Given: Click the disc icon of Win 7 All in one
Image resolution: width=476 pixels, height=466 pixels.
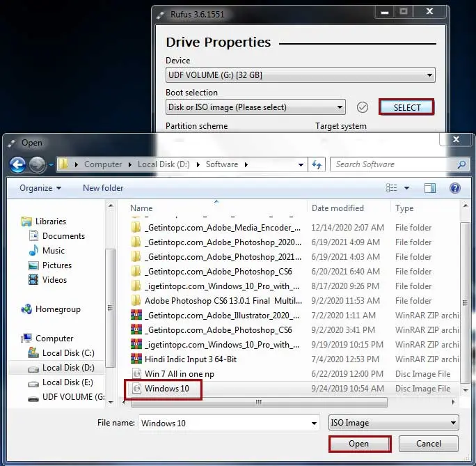Looking at the screenshot, I should click(137, 373).
